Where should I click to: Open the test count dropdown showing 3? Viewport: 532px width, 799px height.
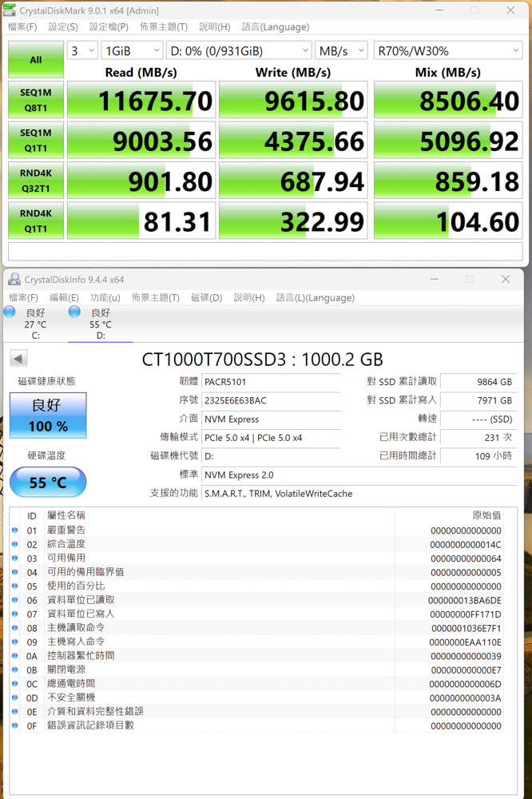pos(82,50)
